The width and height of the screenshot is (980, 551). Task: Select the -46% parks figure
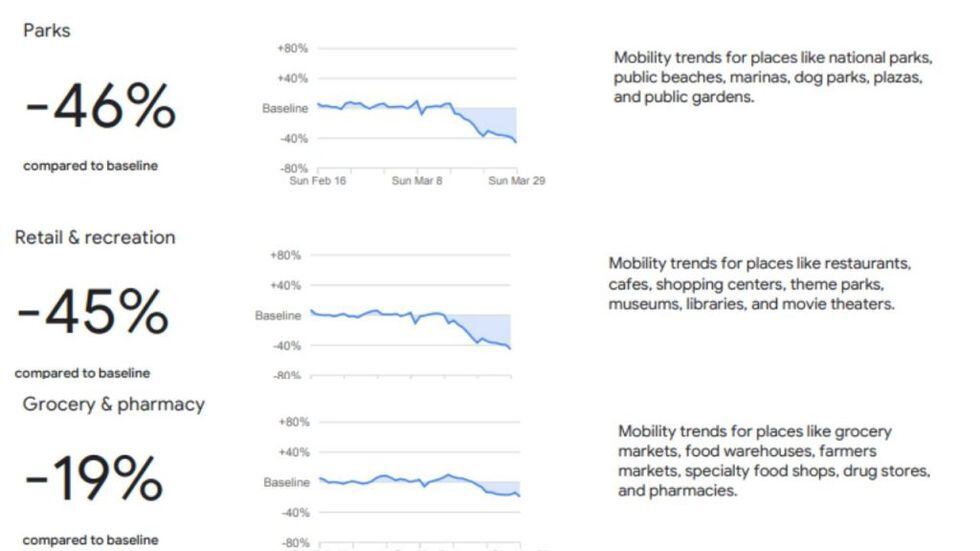[x=99, y=107]
